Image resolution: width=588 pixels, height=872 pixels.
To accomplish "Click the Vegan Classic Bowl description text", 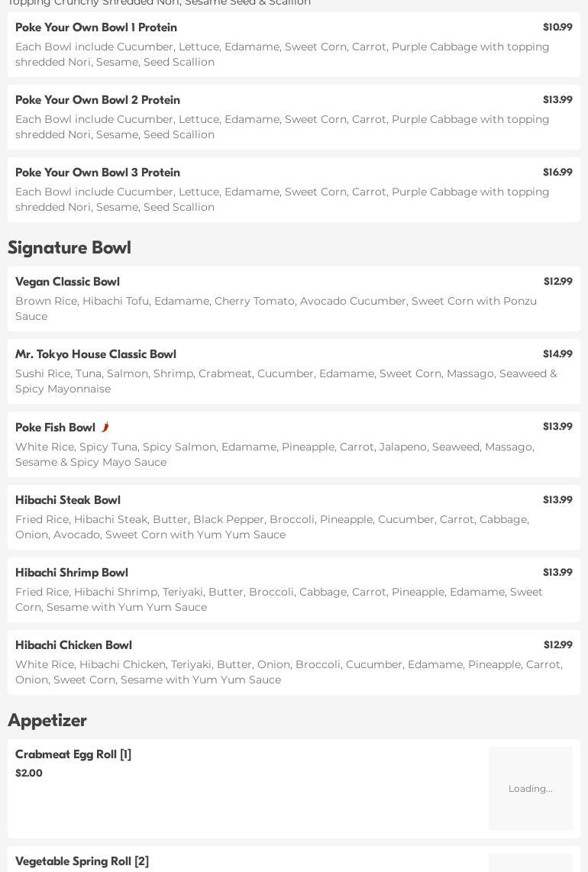I will pyautogui.click(x=276, y=308).
